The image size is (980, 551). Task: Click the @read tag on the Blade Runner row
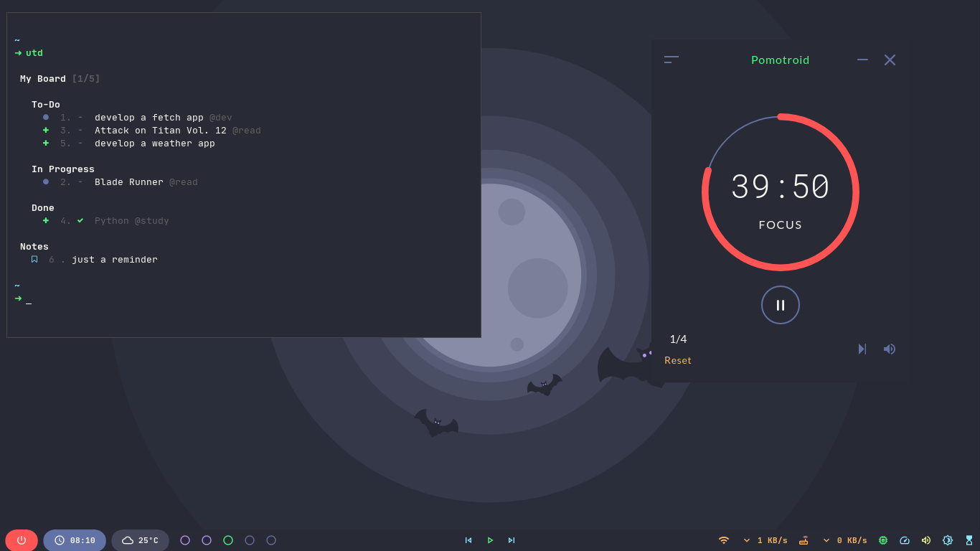184,182
